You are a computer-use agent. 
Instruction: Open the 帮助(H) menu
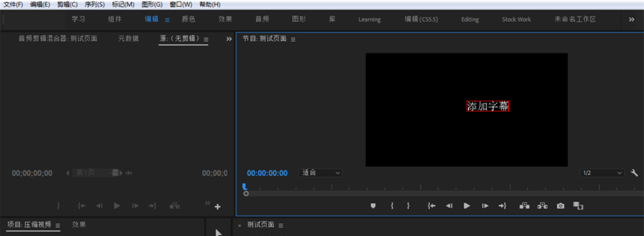pyautogui.click(x=210, y=5)
